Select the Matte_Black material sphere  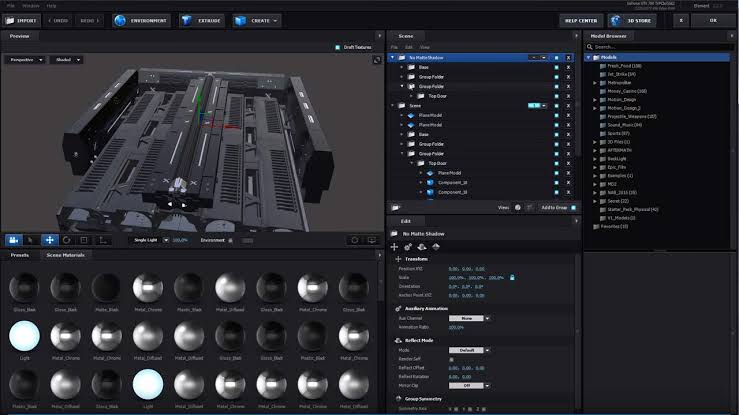tap(107, 288)
